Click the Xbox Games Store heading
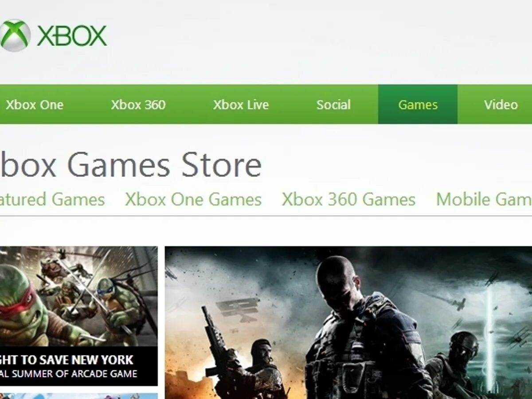 (131, 165)
